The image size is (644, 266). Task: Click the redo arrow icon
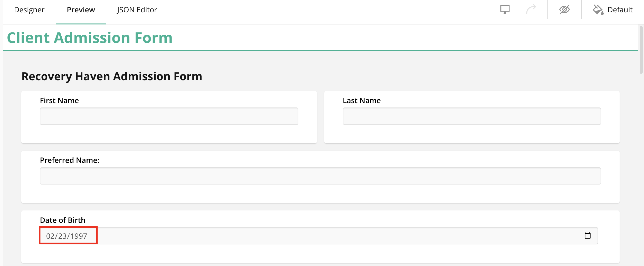[531, 10]
